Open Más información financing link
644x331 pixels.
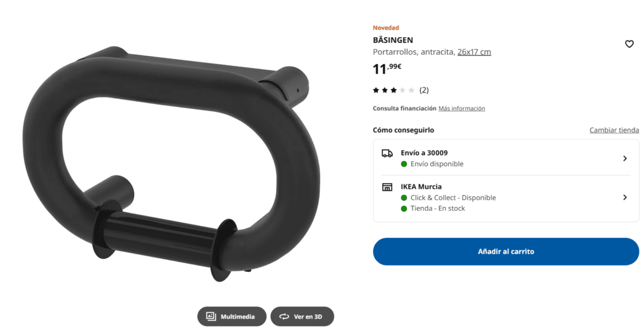(x=462, y=108)
